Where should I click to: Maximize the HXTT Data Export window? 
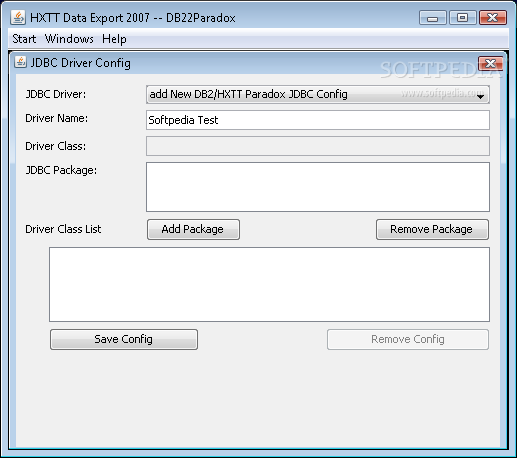pyautogui.click(x=462, y=18)
